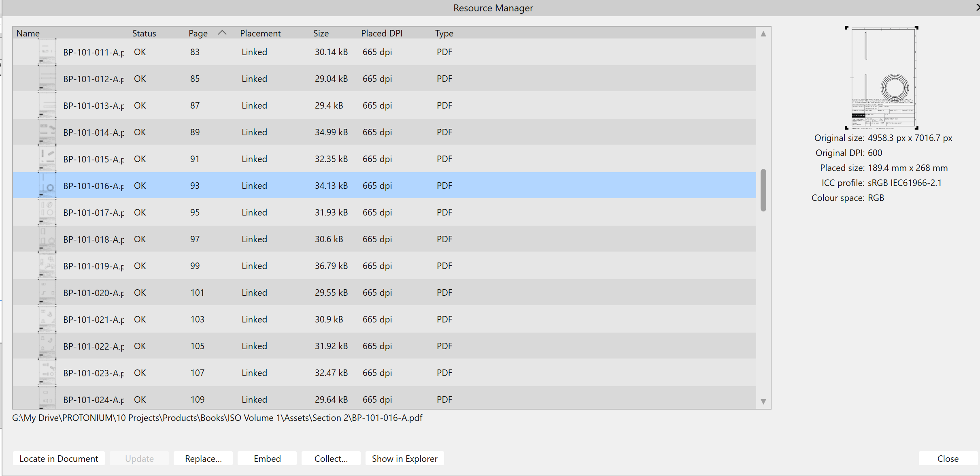Click thumbnail icon of BP-101-011-A row
980x476 pixels.
pyautogui.click(x=47, y=52)
